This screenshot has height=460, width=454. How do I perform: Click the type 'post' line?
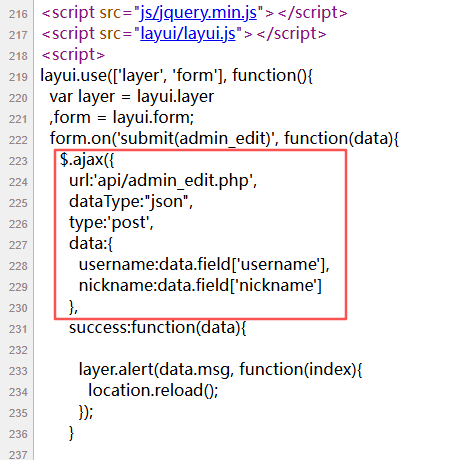click(111, 223)
